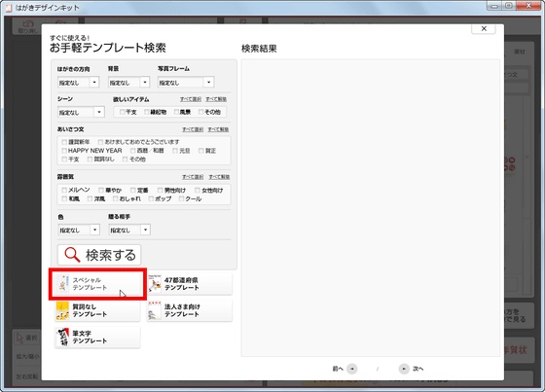
Task: Expand the 写真フレーム dropdown
Action: [x=186, y=83]
